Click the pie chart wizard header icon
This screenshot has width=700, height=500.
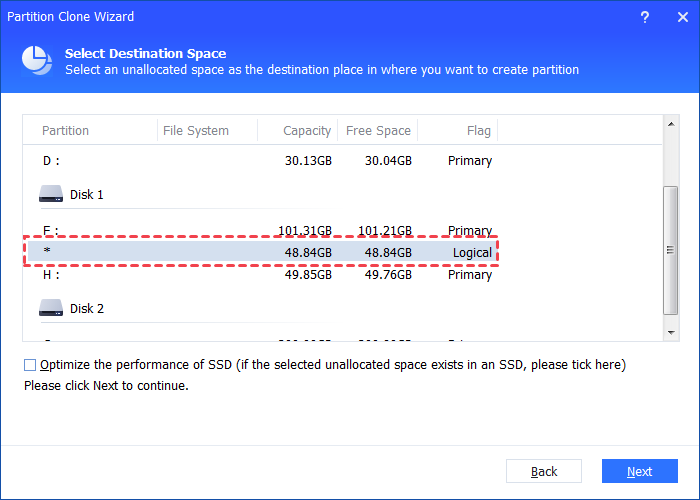coord(37,61)
